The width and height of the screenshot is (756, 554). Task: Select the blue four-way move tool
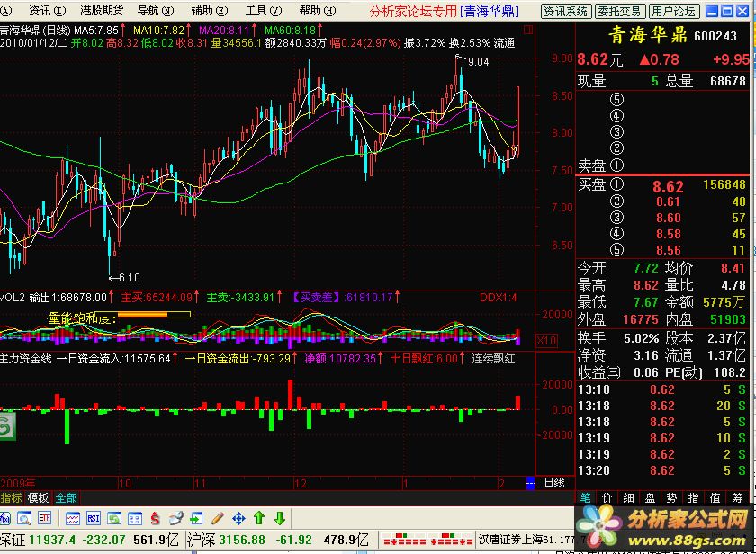[x=238, y=518]
